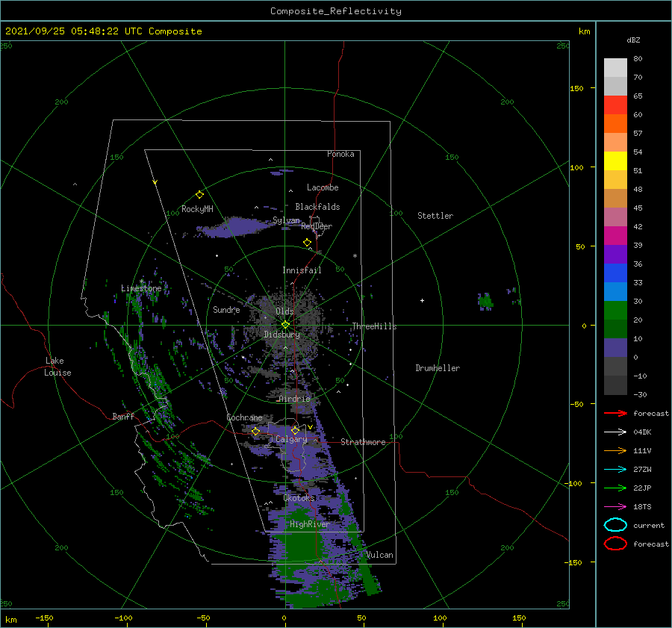Click the Didsbury label
Image resolution: width=672 pixels, height=628 pixels.
281,335
